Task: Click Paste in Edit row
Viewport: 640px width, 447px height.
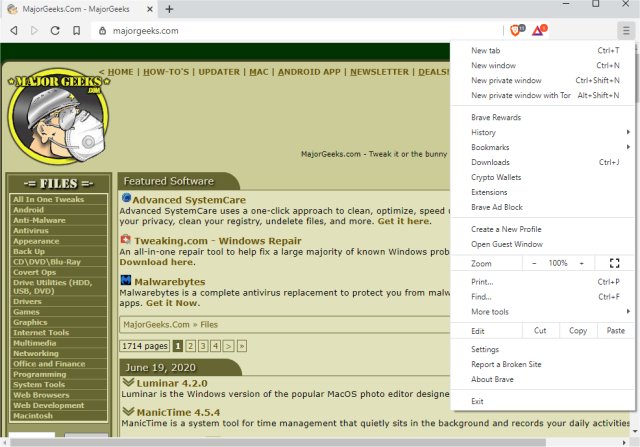Action: coord(616,331)
